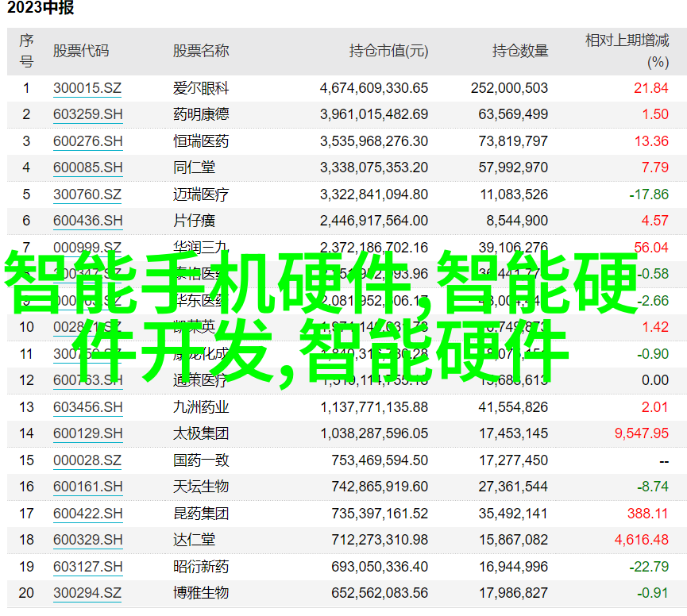Click the 603127.SH stock link
This screenshot has height=616, width=687.
click(87, 567)
